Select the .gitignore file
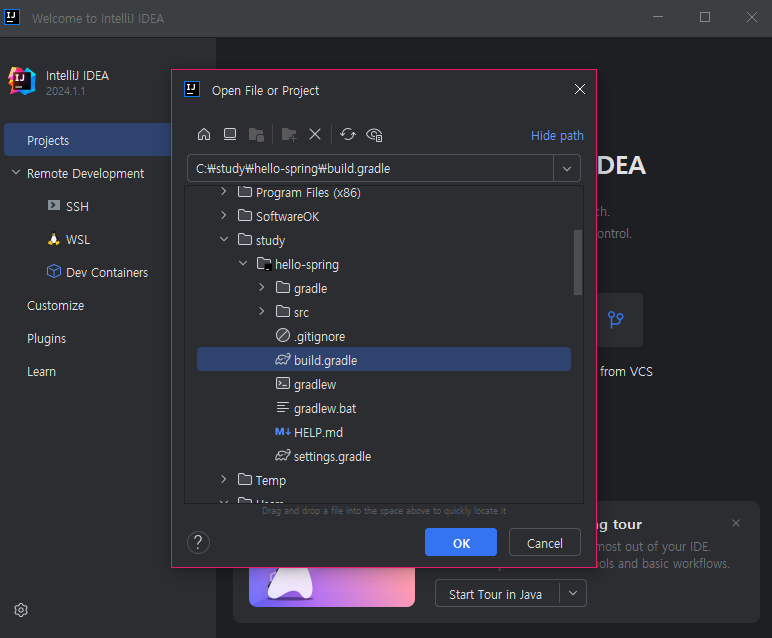The width and height of the screenshot is (772, 638). pyautogui.click(x=384, y=336)
